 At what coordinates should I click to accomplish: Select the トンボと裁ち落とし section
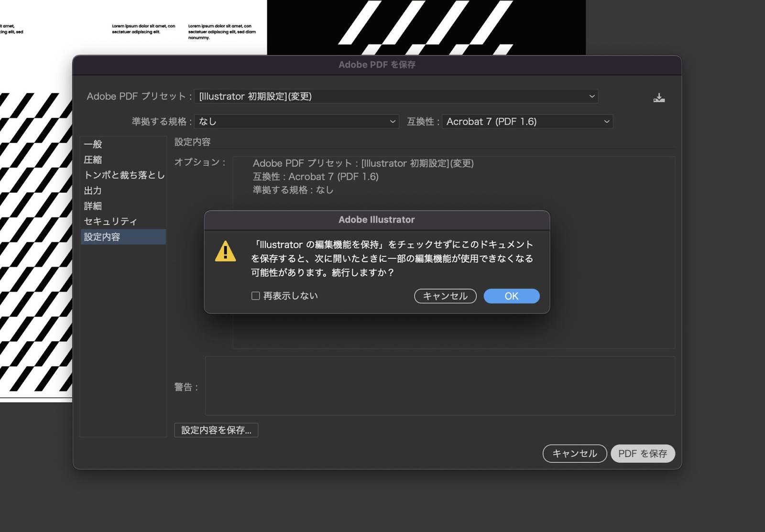123,175
